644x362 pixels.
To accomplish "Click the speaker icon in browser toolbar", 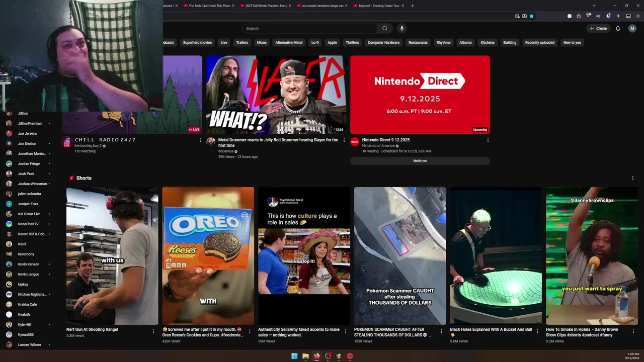I will coord(598,16).
